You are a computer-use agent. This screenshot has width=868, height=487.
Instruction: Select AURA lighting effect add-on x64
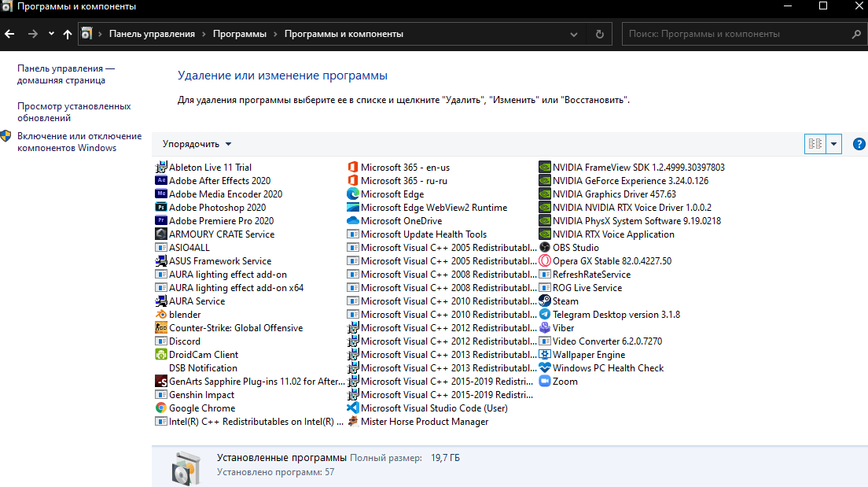coord(229,287)
